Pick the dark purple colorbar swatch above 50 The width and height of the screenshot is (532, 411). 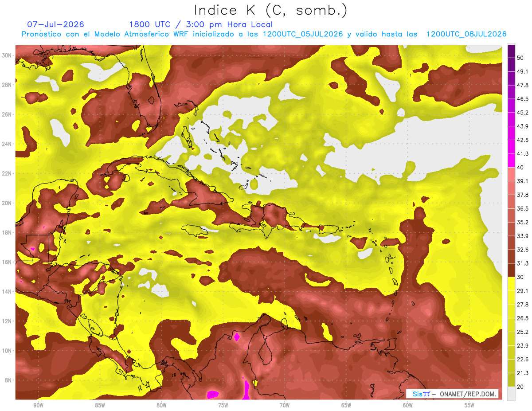(x=511, y=51)
